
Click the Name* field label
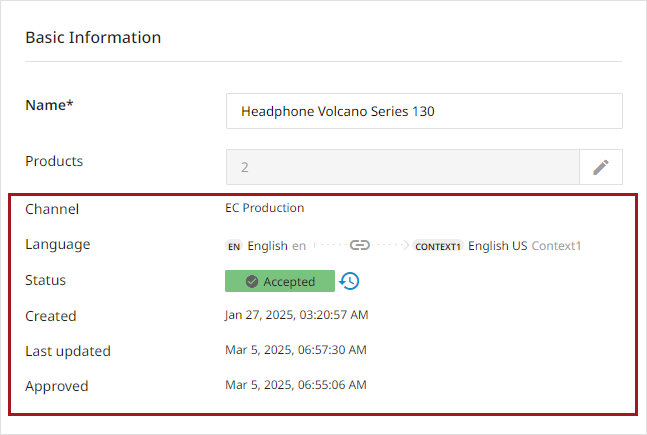pos(49,105)
